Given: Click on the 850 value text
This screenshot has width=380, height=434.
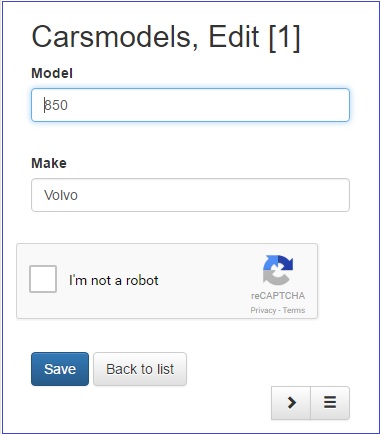Looking at the screenshot, I should pyautogui.click(x=56, y=105).
